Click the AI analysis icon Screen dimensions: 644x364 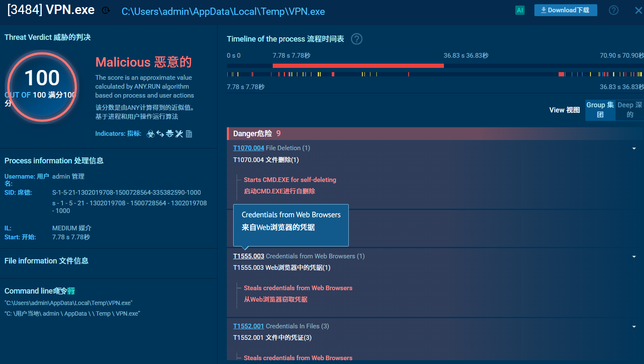point(520,10)
